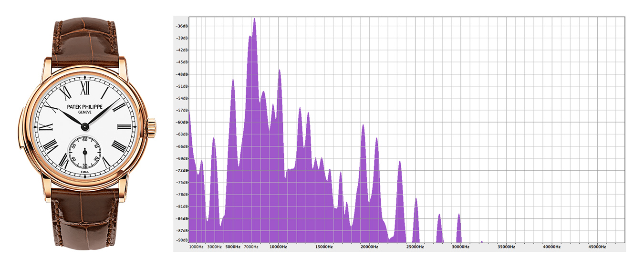Click the -87dB axis label
This screenshot has width=644, height=268.
tap(182, 231)
